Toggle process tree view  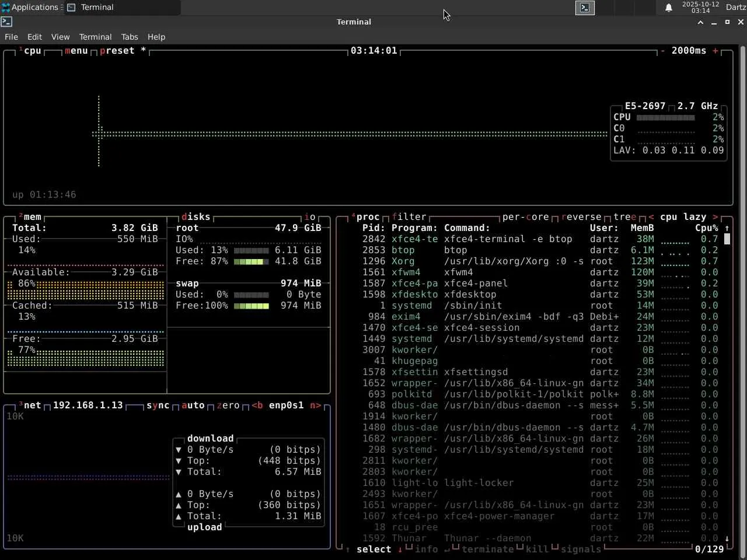tap(624, 217)
